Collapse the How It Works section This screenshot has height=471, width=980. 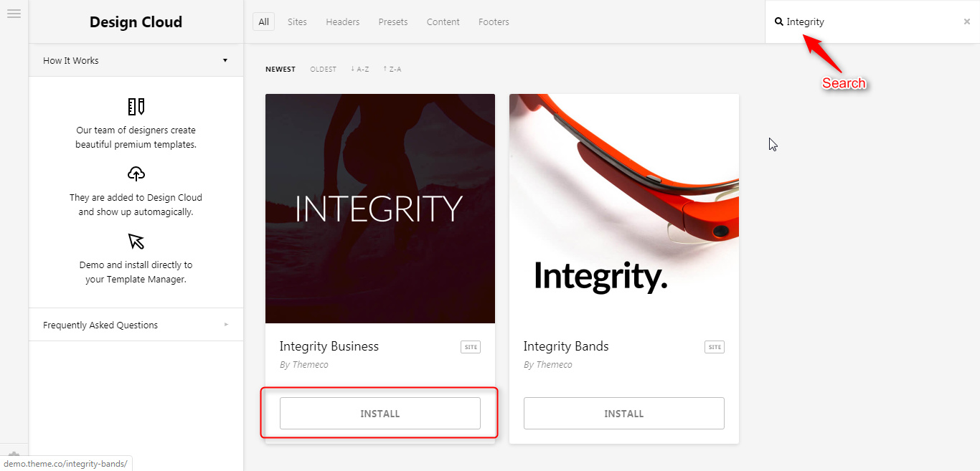[136, 60]
